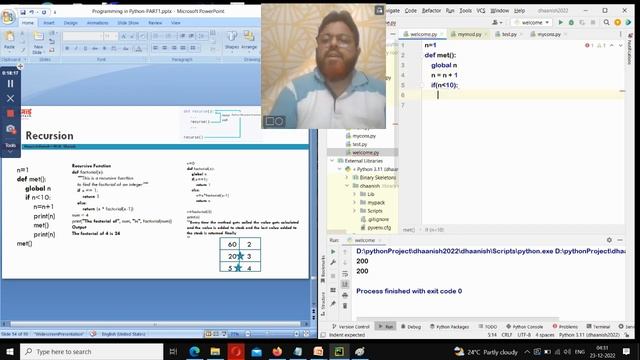Toggle strikethrough formatting in PowerPoint ribbon

coord(95,48)
